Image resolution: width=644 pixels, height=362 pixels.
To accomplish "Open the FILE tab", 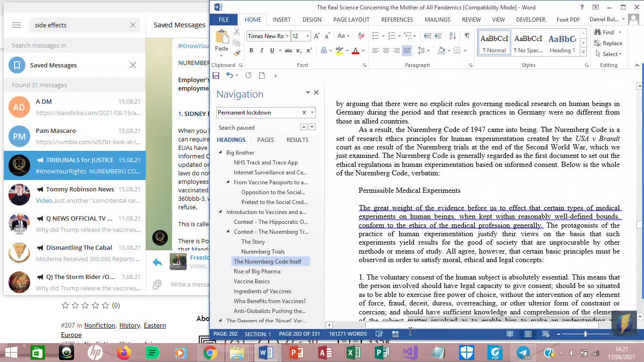I will click(x=224, y=19).
